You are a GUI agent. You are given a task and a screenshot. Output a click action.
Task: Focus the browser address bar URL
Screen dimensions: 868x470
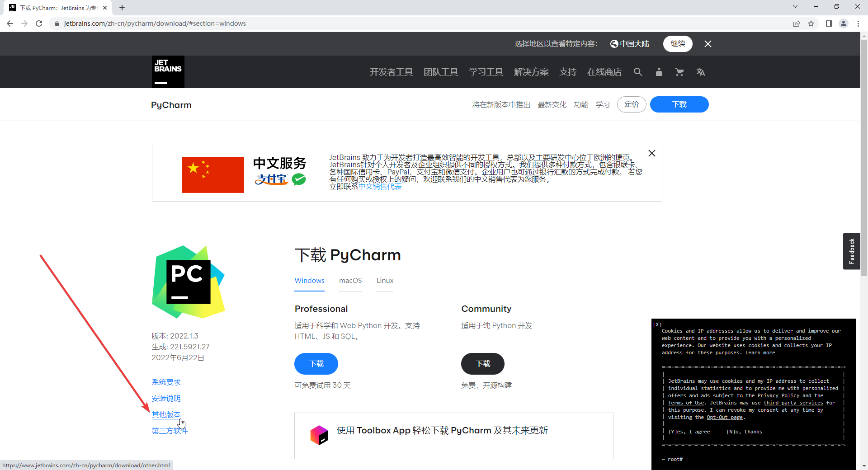coord(155,23)
